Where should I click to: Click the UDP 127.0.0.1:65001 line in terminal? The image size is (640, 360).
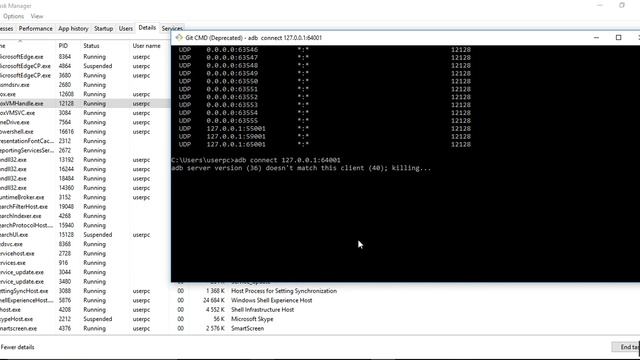325,144
